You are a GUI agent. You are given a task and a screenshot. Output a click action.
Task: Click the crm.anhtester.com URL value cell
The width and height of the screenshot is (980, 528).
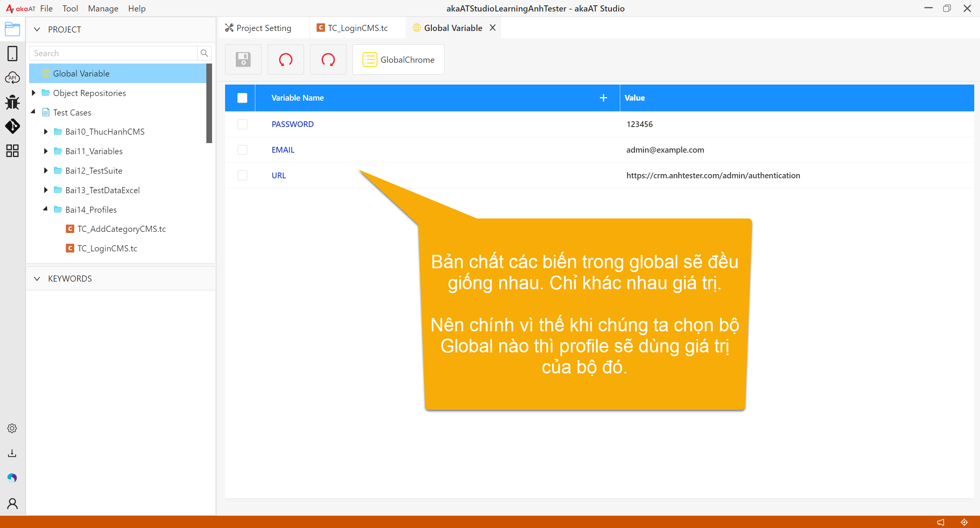[713, 175]
